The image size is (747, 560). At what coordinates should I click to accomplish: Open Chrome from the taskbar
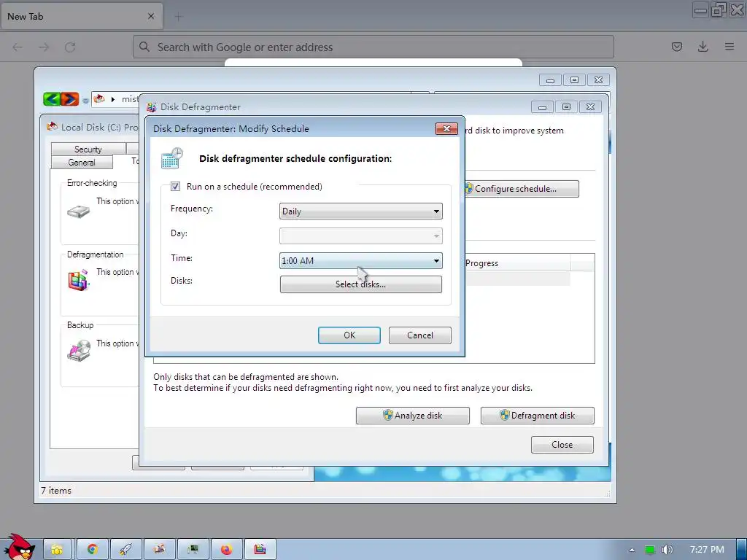tap(93, 550)
